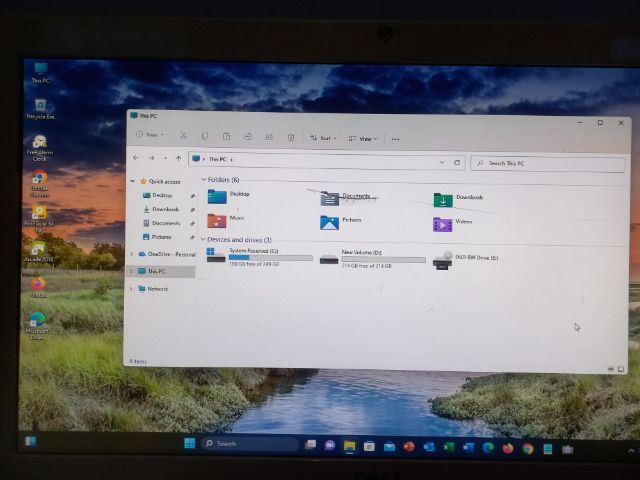Launch PowerPoint from the taskbar
Screen dimensions: 640x480
409,447
